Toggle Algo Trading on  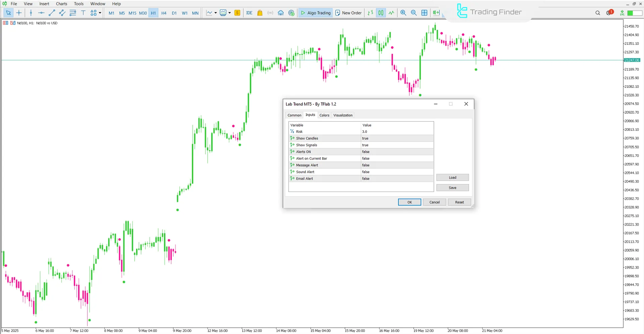coord(315,13)
